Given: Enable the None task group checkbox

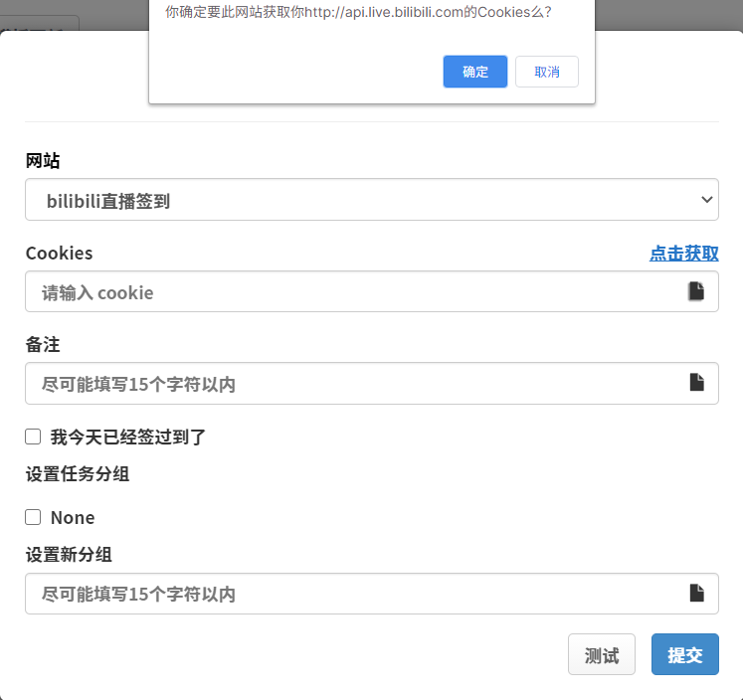Looking at the screenshot, I should (33, 517).
